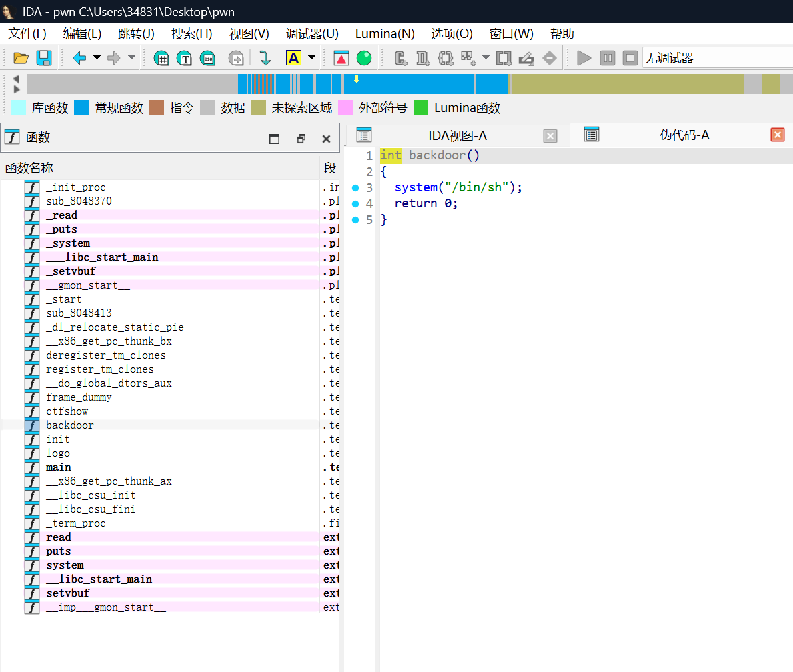Sort by the 段 column header

330,168
